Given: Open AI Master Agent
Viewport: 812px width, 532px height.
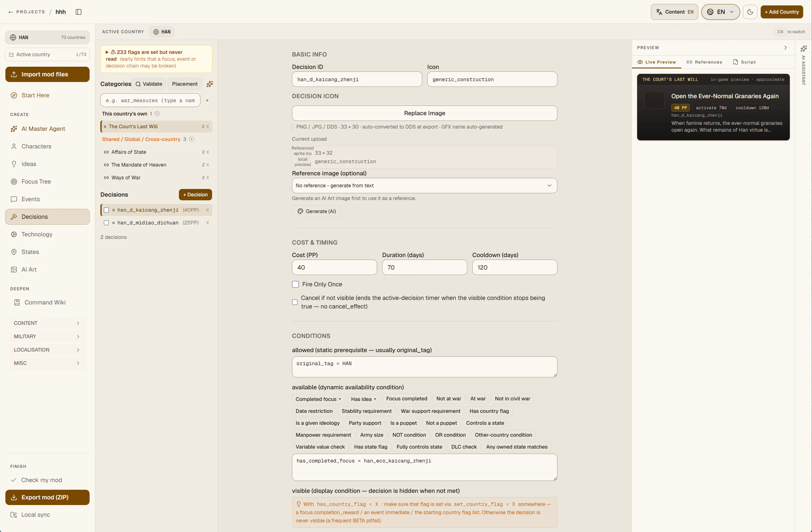Looking at the screenshot, I should (47, 129).
